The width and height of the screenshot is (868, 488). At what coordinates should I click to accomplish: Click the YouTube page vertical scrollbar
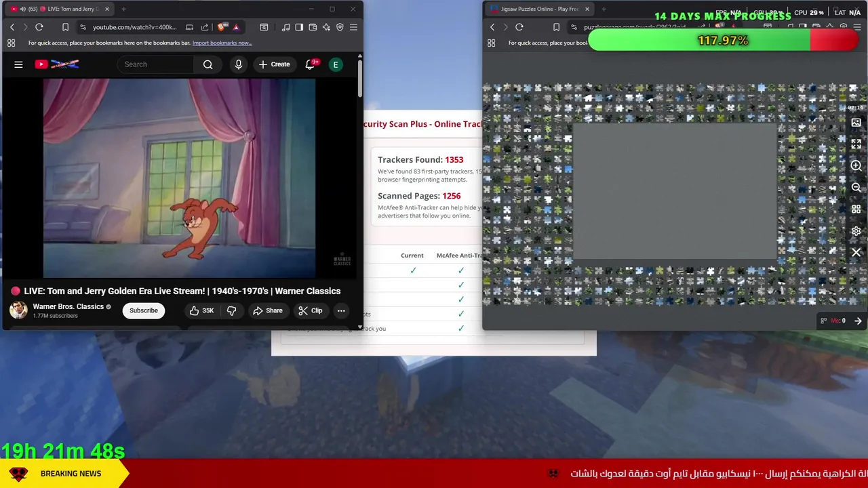[x=360, y=80]
